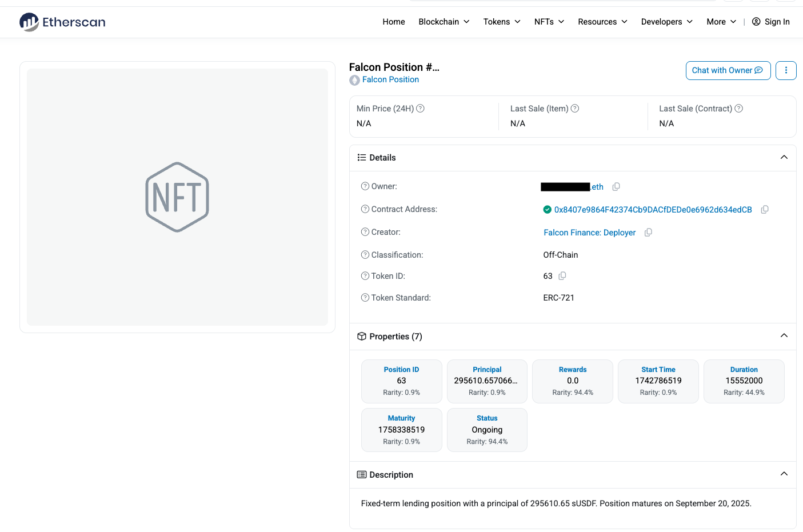Copy the Token ID value
This screenshot has width=803, height=532.
click(562, 276)
